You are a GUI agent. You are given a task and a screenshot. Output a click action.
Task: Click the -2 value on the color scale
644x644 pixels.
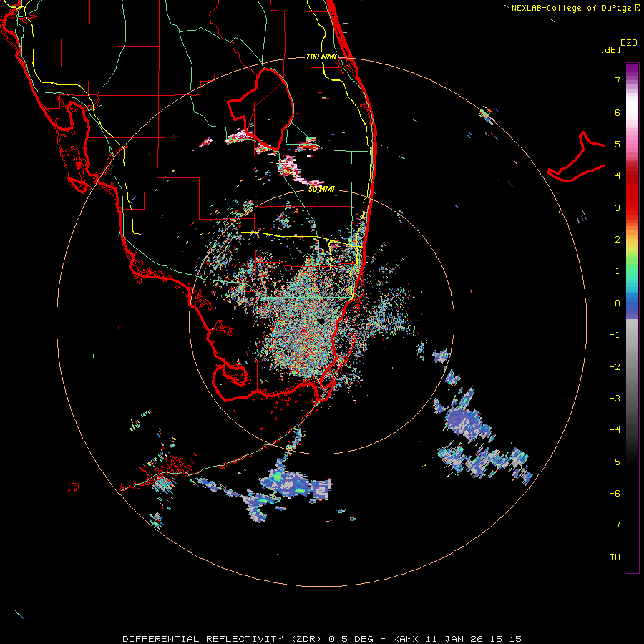coord(615,366)
